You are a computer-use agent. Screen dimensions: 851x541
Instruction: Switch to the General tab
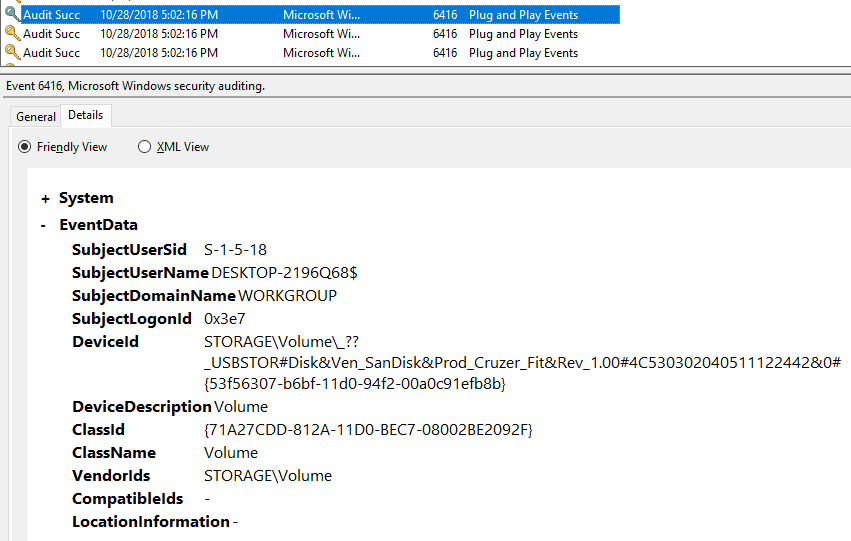pos(36,117)
